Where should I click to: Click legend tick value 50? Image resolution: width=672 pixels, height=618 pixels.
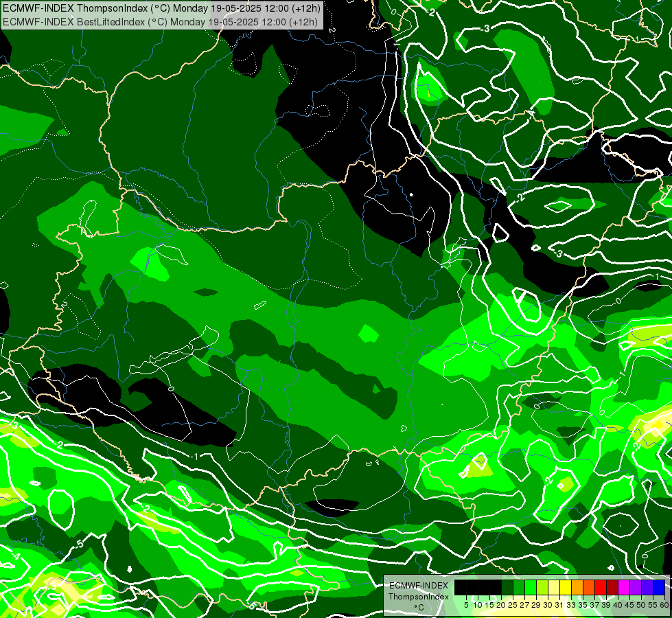(642, 605)
